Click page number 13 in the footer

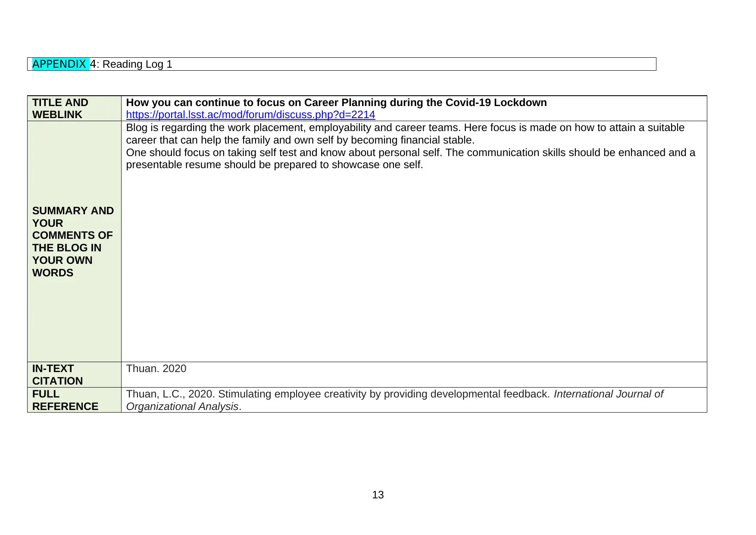click(x=378, y=495)
